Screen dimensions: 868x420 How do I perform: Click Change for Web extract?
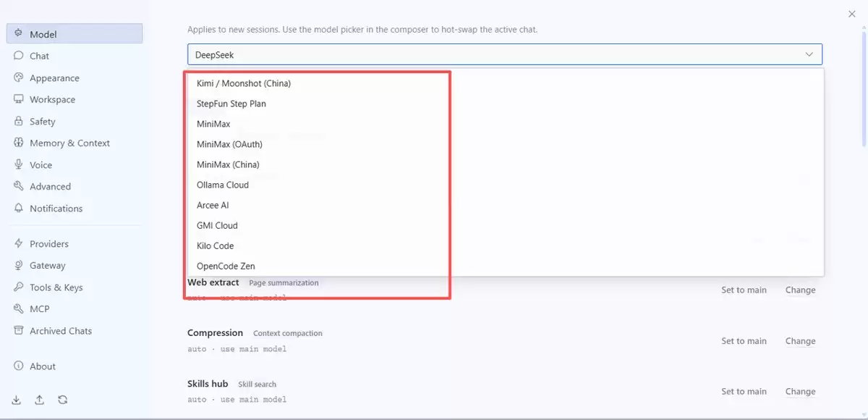click(x=800, y=290)
